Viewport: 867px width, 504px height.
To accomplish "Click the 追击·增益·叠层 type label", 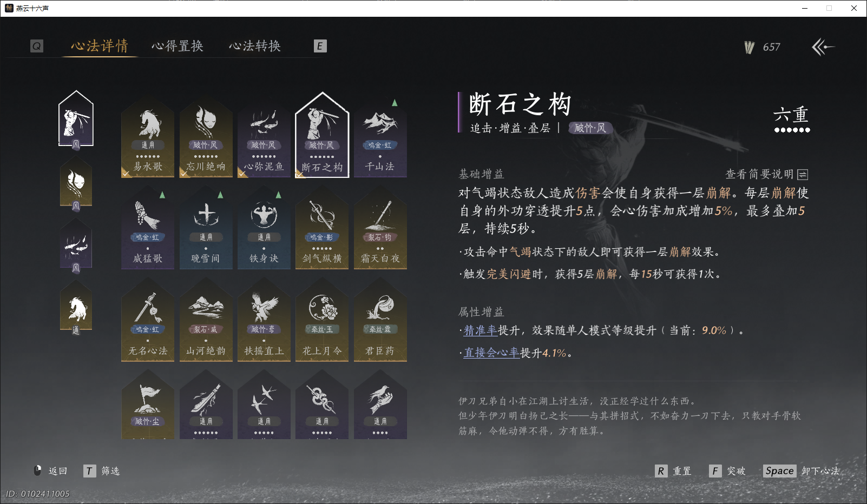I will (x=510, y=128).
